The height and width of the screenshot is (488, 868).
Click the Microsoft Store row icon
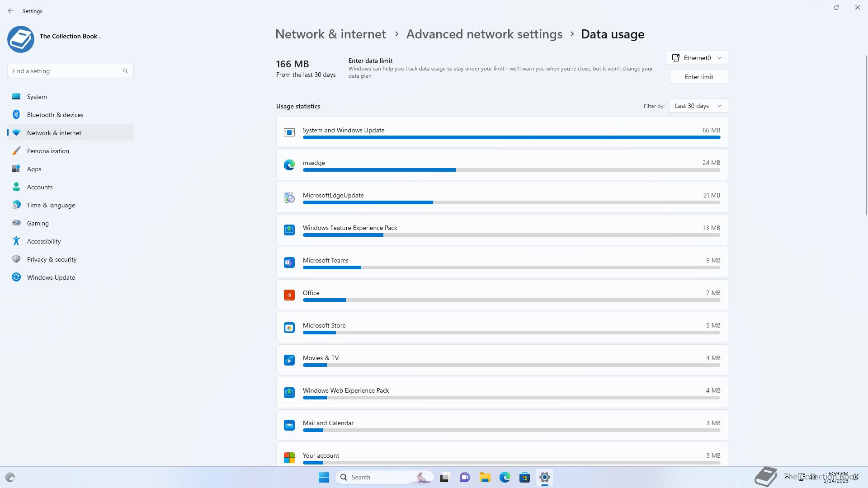pyautogui.click(x=289, y=328)
